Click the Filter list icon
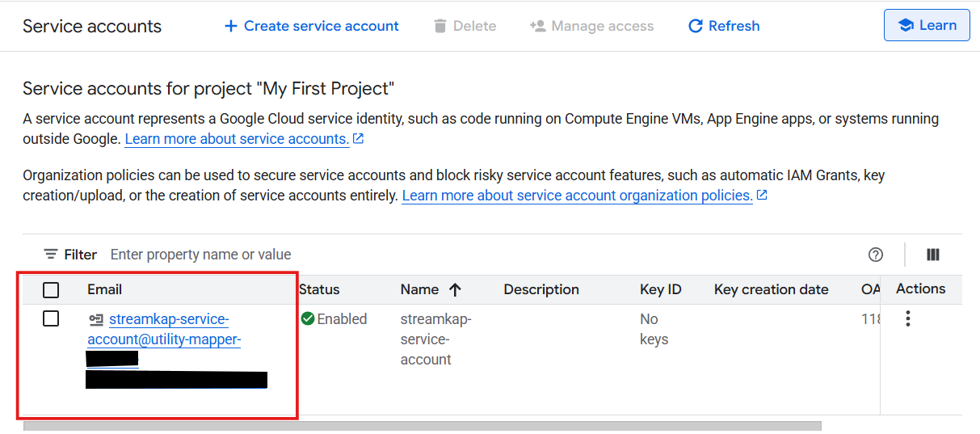This screenshot has width=980, height=434. coord(51,255)
